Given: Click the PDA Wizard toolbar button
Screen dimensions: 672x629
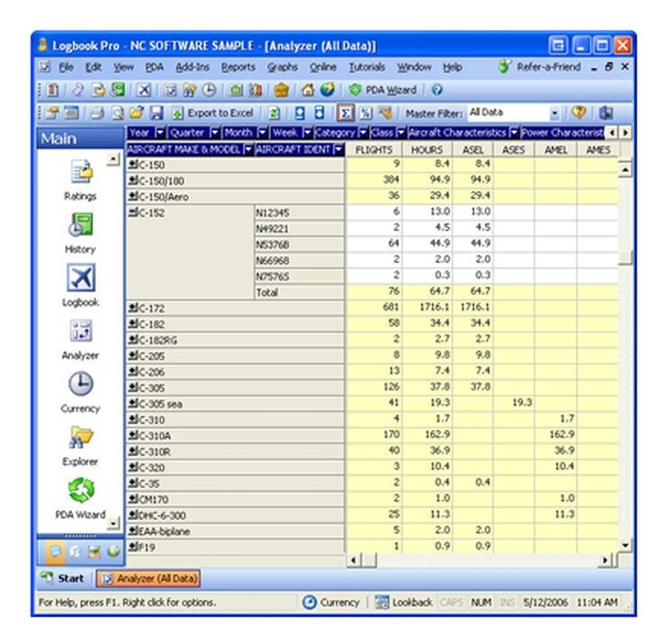Looking at the screenshot, I should [x=383, y=90].
